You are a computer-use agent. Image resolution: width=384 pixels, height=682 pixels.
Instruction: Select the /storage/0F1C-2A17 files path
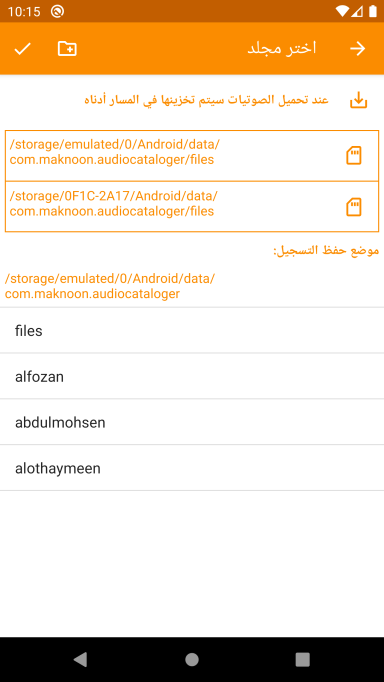tap(192, 207)
